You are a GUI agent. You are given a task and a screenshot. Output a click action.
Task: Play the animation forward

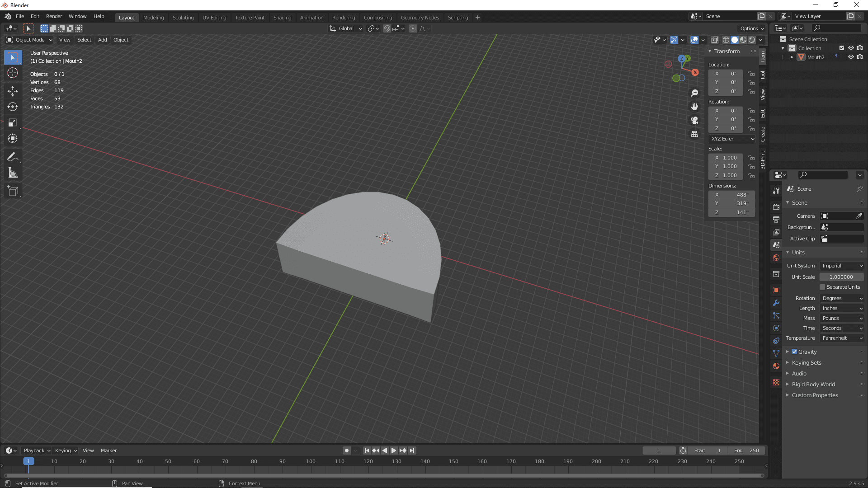point(394,450)
